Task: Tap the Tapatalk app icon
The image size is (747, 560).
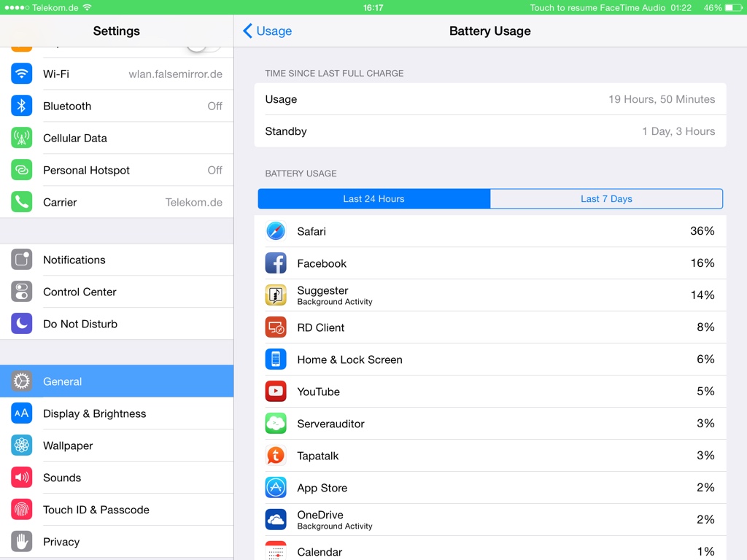Action: click(x=276, y=456)
